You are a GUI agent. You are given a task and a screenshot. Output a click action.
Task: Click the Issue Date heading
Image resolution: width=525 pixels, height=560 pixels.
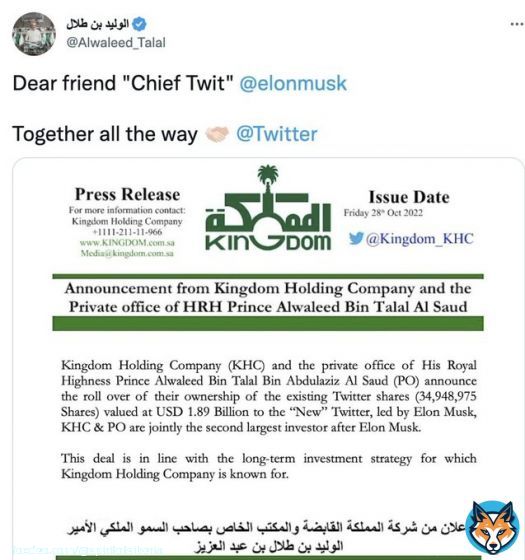coord(409,197)
